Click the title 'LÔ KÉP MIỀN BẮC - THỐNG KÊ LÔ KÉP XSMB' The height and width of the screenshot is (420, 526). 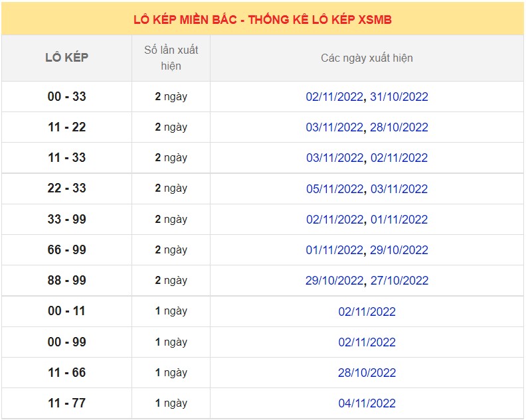click(x=262, y=20)
